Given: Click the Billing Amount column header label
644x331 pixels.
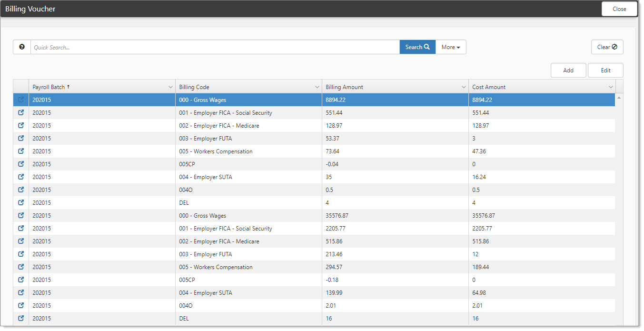Looking at the screenshot, I should click(344, 87).
